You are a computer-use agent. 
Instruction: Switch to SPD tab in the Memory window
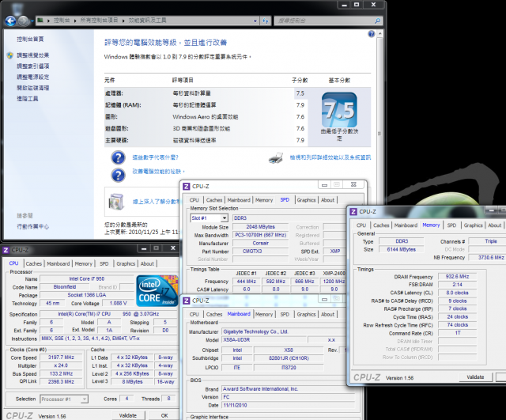click(x=451, y=225)
